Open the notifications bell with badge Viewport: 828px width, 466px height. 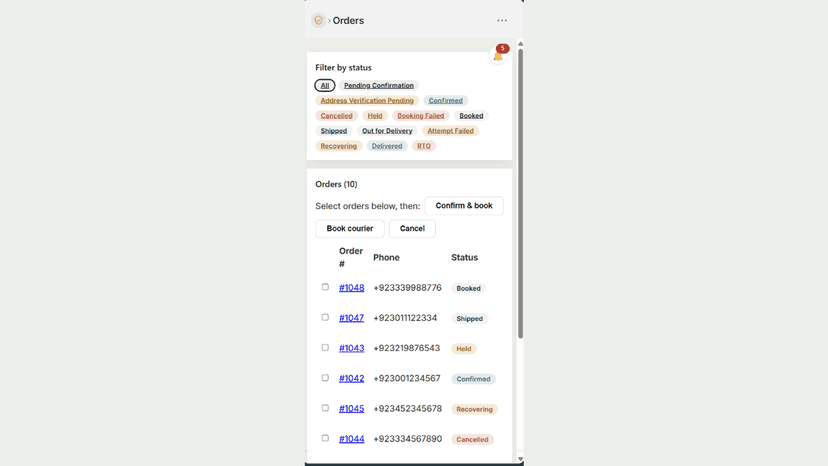click(x=498, y=55)
